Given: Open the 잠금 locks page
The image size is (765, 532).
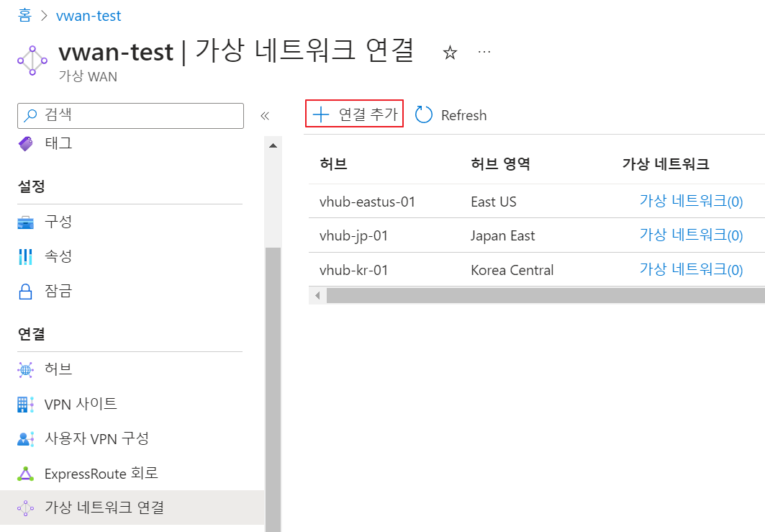Looking at the screenshot, I should [x=58, y=291].
